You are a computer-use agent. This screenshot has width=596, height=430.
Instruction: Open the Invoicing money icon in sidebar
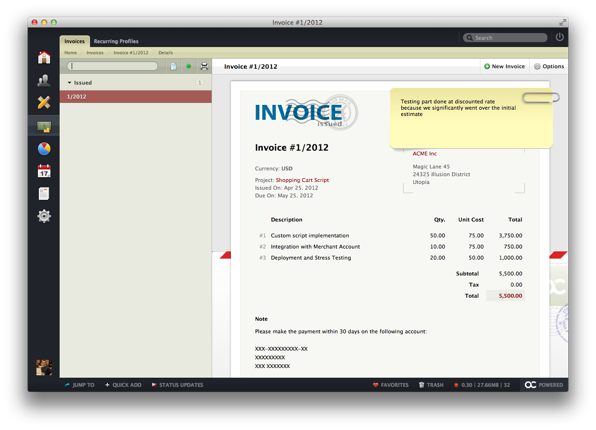coord(44,126)
